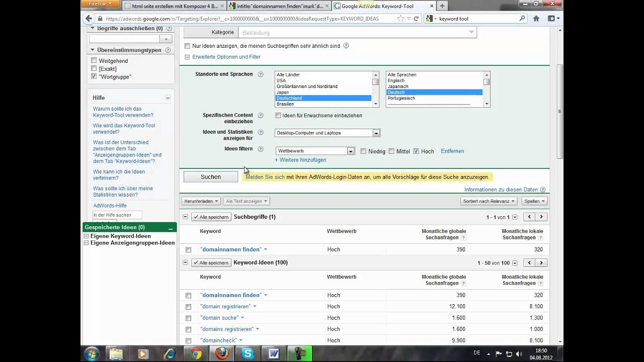This screenshot has height=362, width=644.
Task: Close the html seite erstellen mit Kompozer tab
Action: point(222,6)
